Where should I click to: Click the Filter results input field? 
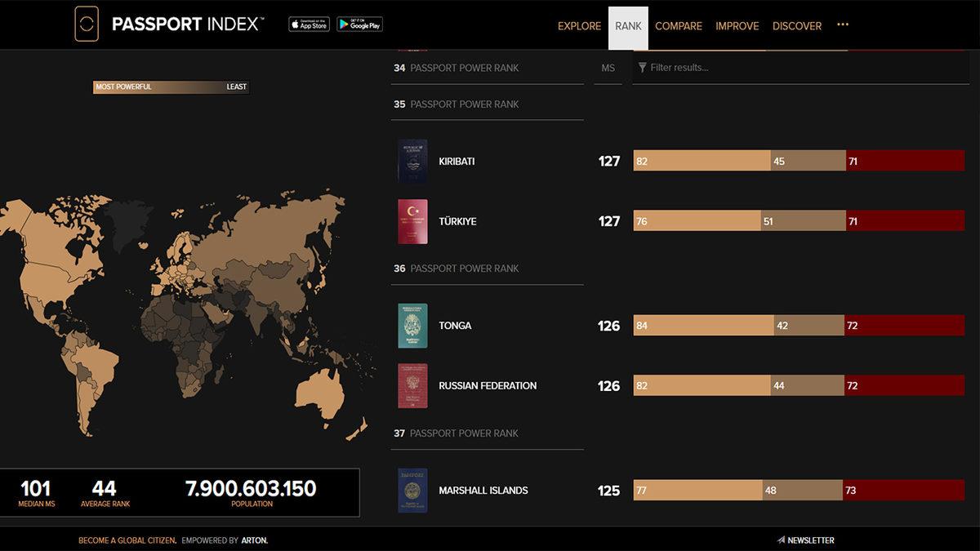coord(800,68)
